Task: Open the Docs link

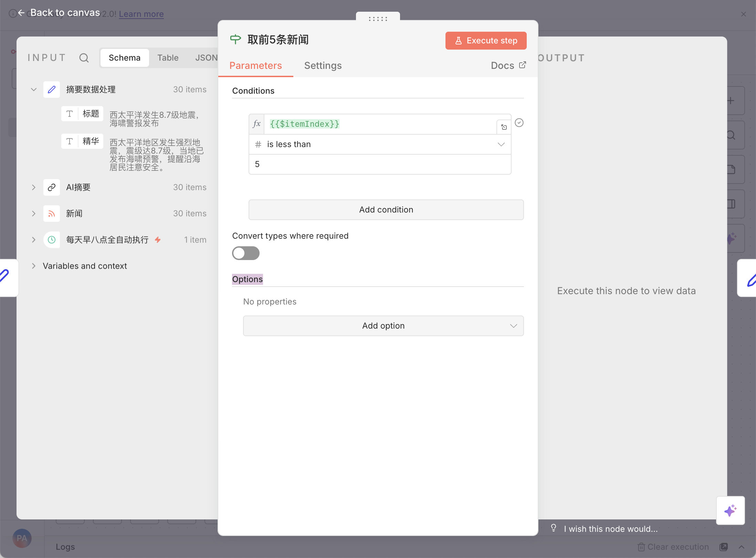Action: 508,65
